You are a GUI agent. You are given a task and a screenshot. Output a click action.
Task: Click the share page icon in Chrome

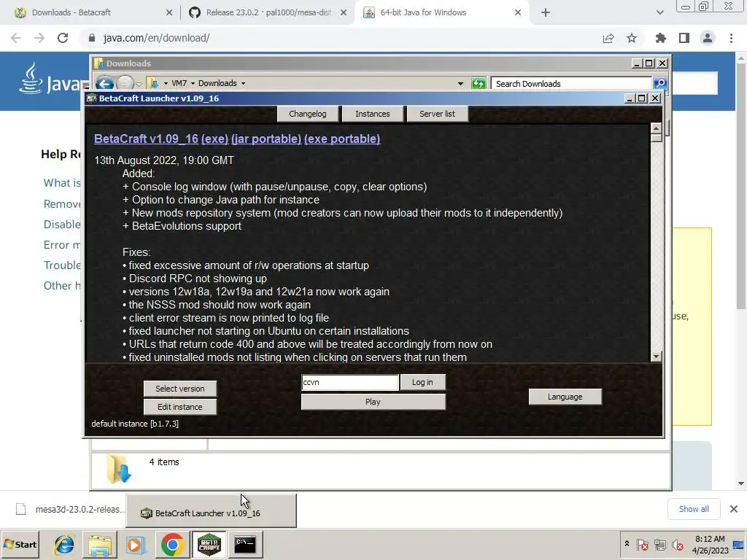point(608,38)
